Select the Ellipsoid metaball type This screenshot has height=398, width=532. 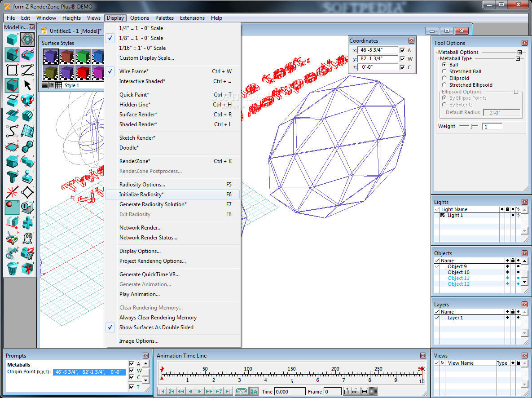click(x=444, y=78)
